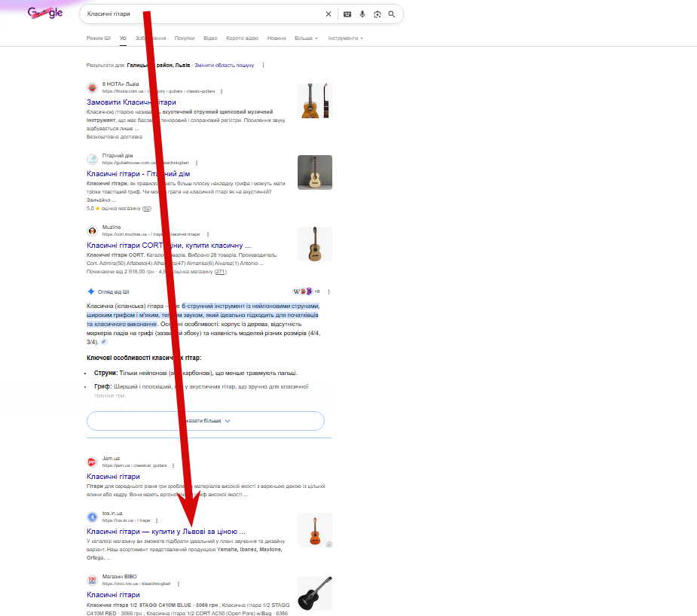
Task: Click the Гітарний дім site favicon
Action: [x=92, y=159]
